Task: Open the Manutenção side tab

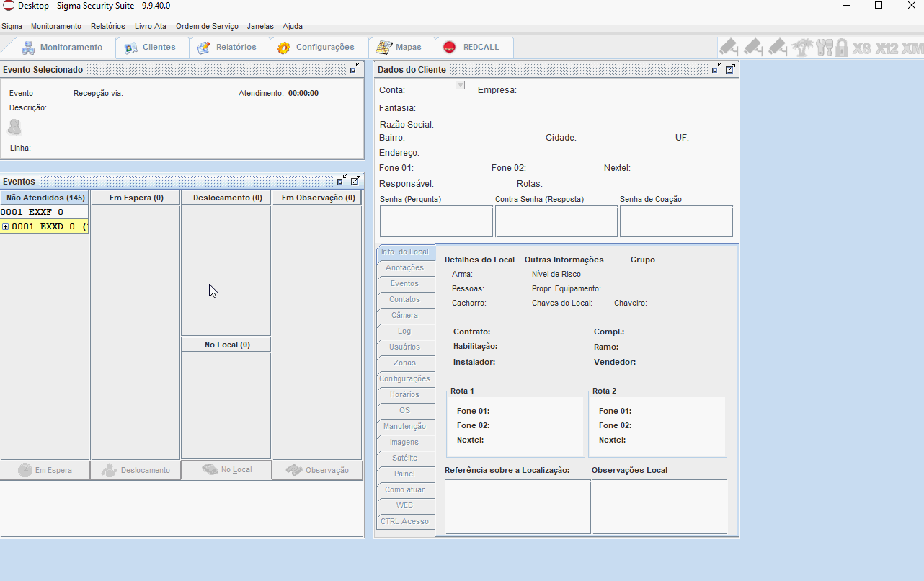Action: pyautogui.click(x=405, y=426)
